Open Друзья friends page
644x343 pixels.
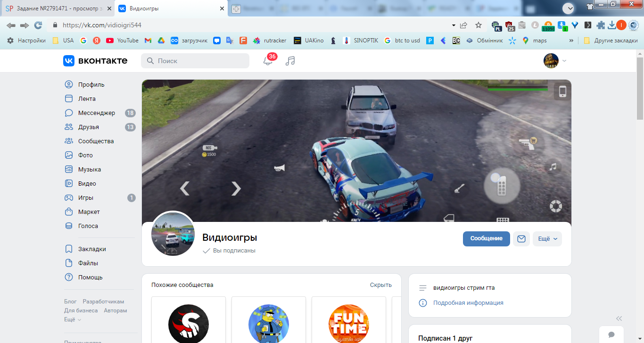click(x=89, y=127)
